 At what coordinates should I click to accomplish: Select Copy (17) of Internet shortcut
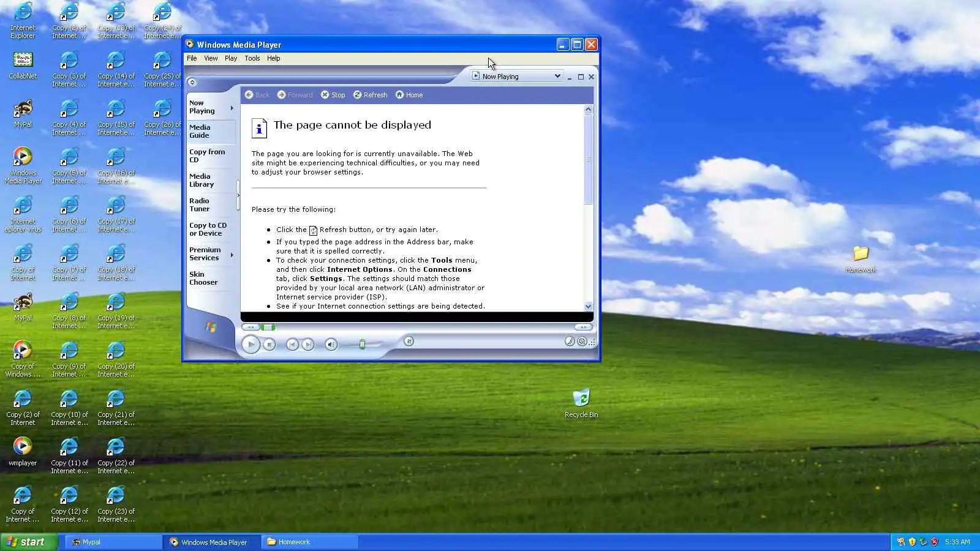(x=116, y=214)
